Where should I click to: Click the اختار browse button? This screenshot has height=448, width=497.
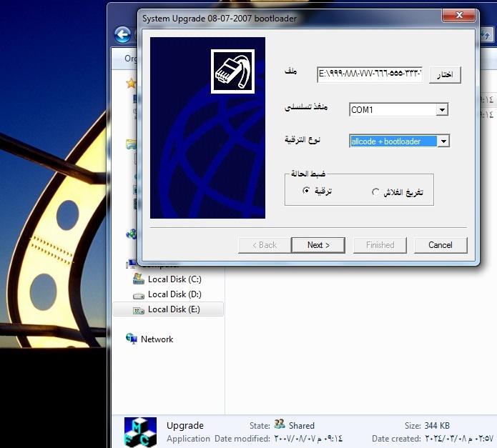445,75
